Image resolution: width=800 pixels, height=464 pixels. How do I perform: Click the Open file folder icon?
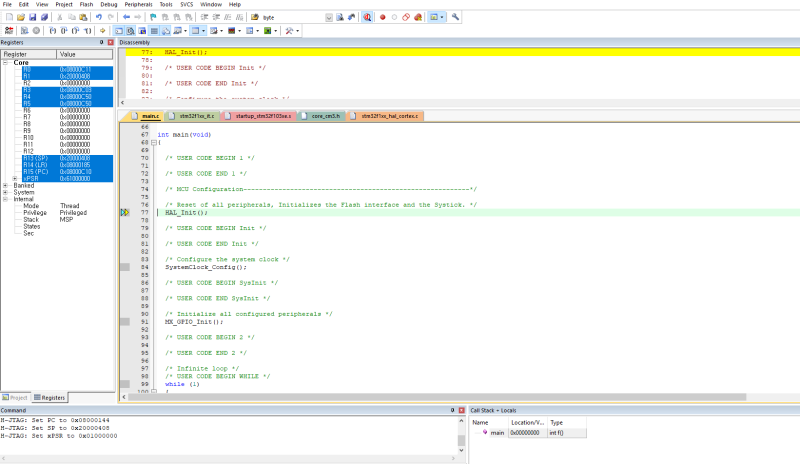21,17
